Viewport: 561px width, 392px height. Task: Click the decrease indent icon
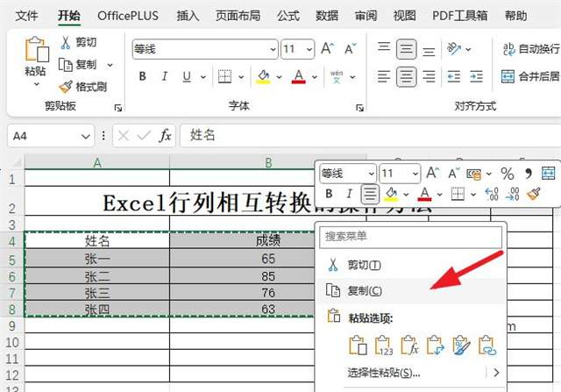tap(454, 76)
